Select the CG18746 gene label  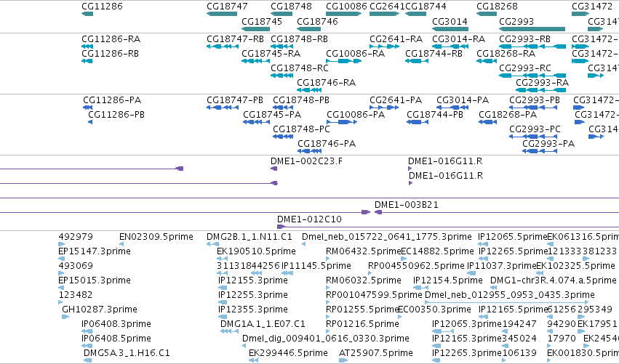317,21
